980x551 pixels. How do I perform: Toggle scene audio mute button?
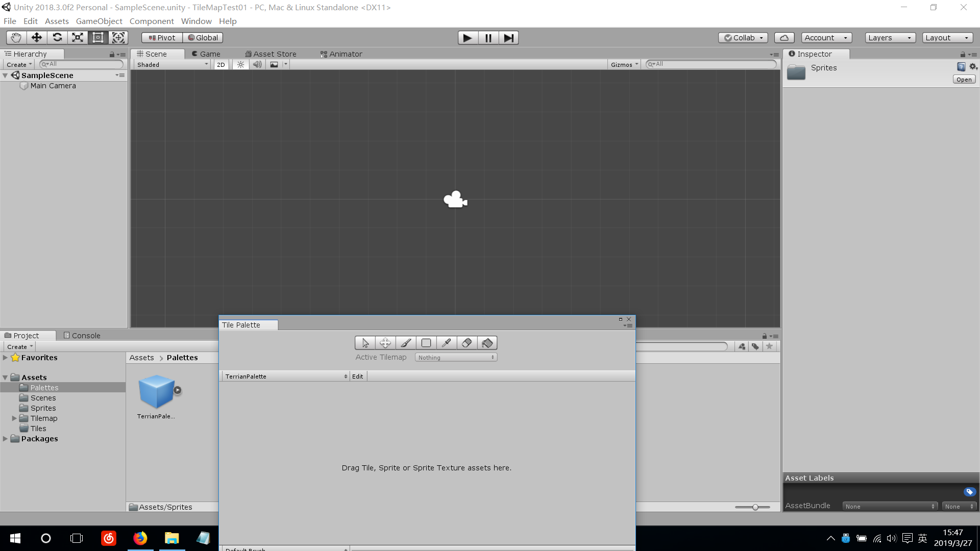tap(257, 65)
